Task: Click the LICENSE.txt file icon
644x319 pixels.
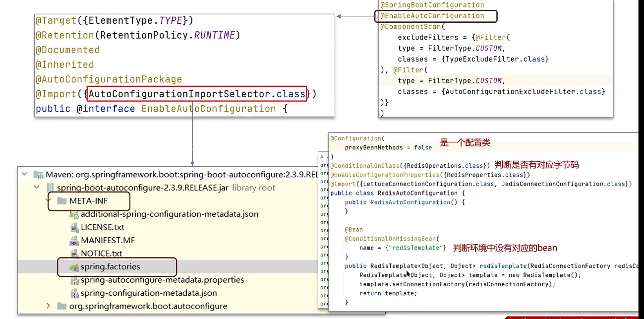Action: tap(74, 227)
